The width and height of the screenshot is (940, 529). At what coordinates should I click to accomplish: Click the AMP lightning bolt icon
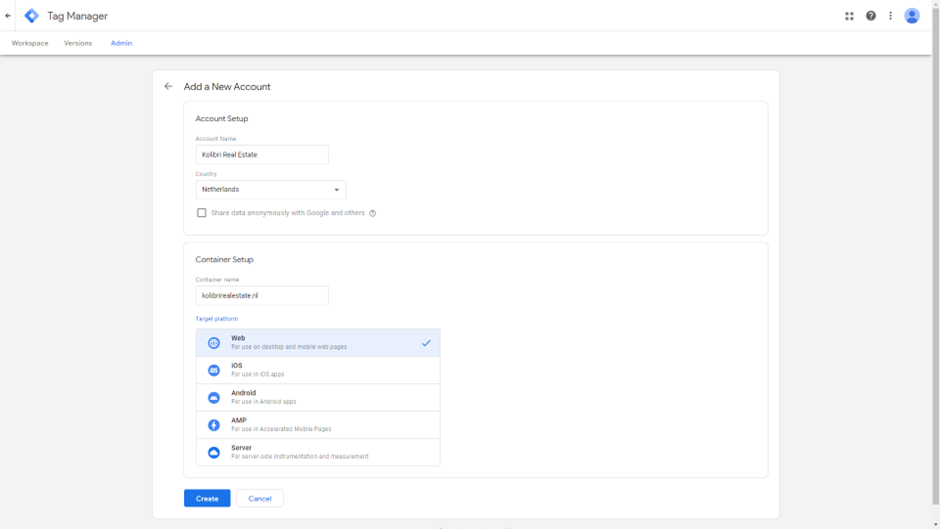(213, 425)
